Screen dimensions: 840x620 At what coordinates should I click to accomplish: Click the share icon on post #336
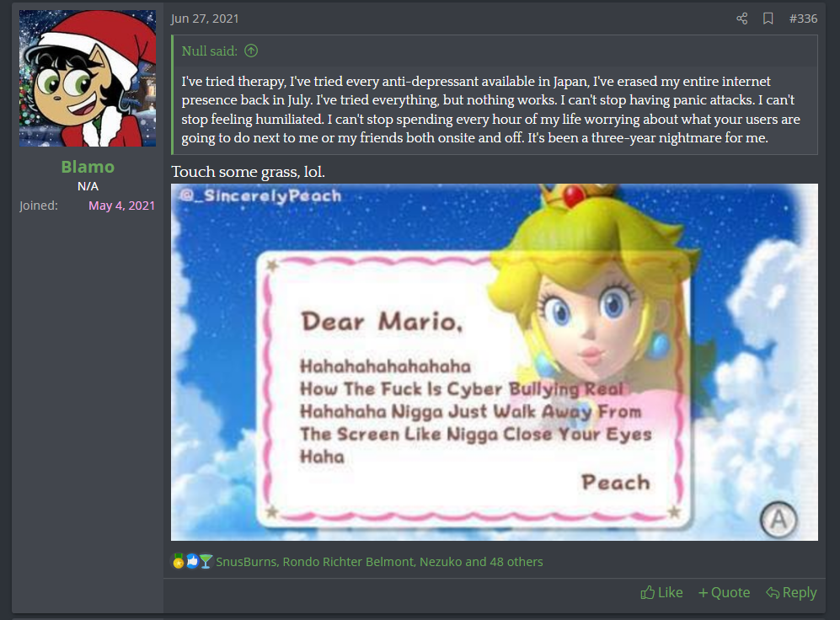[742, 19]
